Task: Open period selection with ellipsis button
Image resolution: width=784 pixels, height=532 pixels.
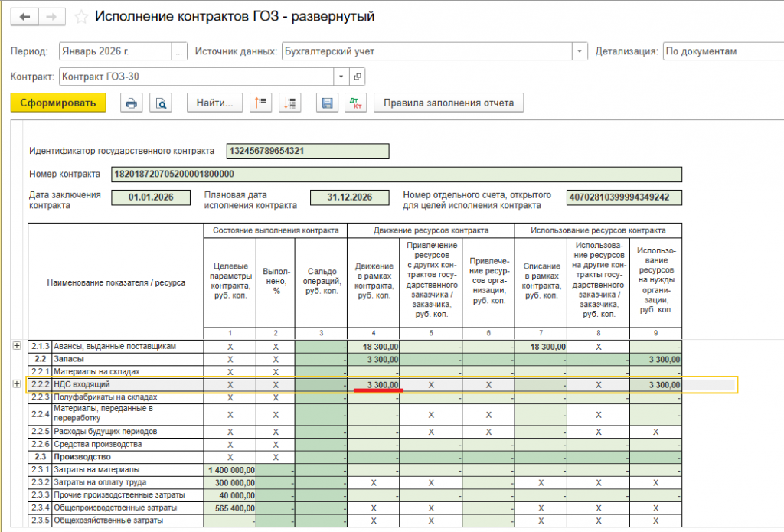Action: point(179,51)
